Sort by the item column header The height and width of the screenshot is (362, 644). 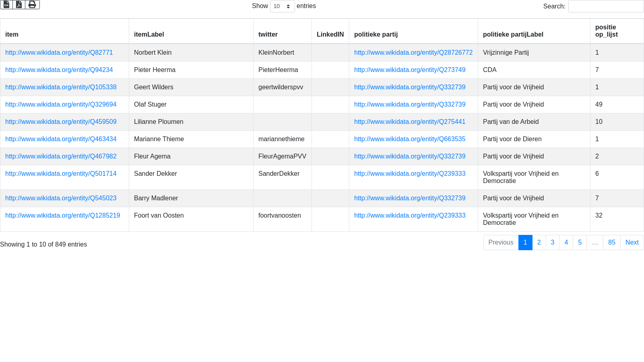(64, 31)
